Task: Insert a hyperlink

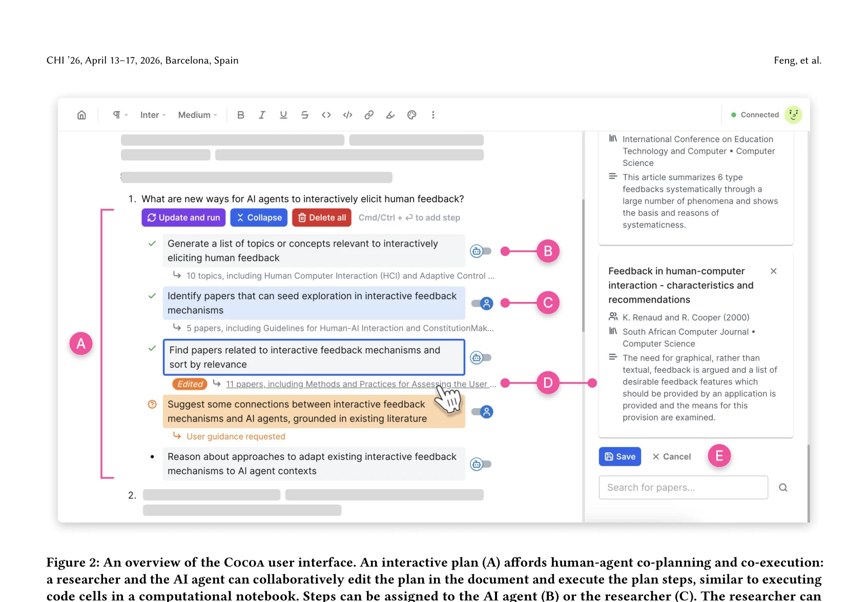Action: click(369, 115)
